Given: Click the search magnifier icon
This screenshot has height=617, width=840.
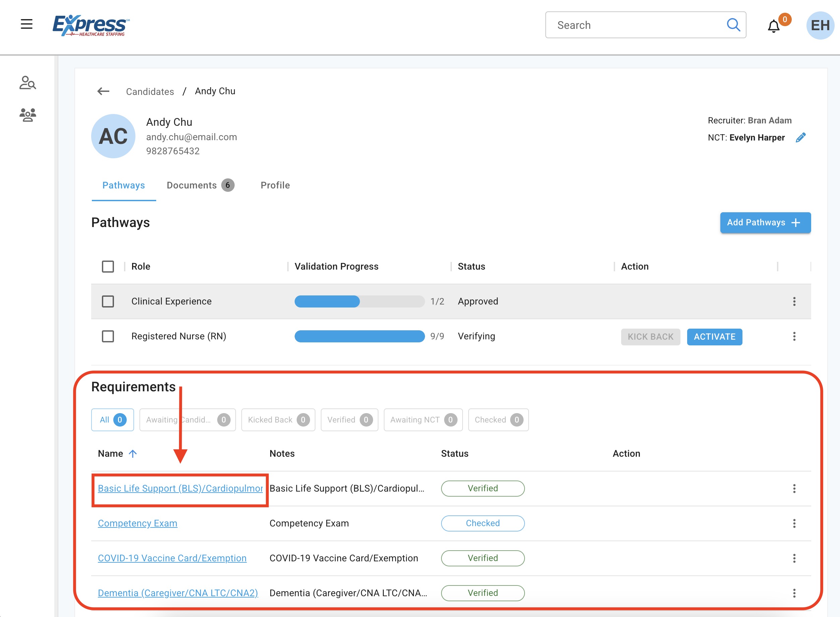Looking at the screenshot, I should pyautogui.click(x=733, y=25).
